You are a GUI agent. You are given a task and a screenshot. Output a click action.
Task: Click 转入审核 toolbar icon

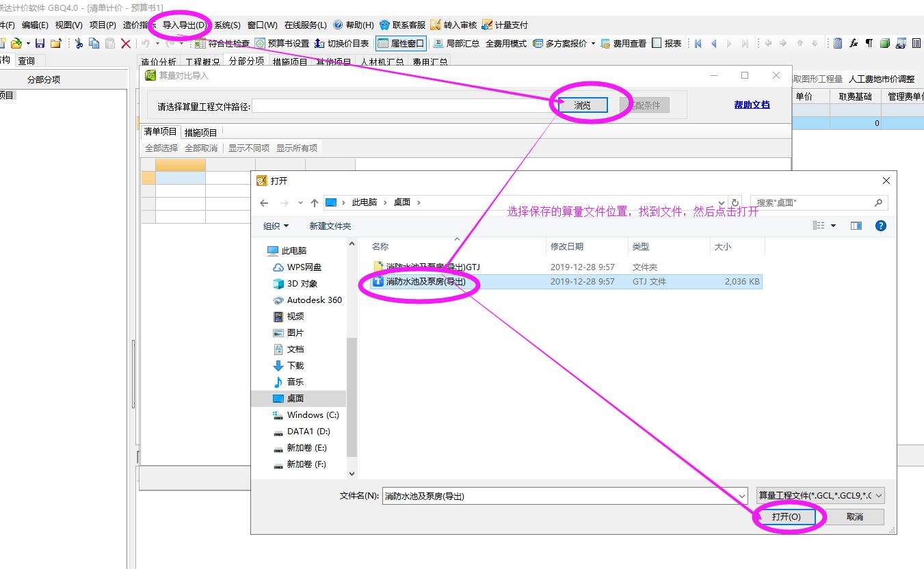click(x=453, y=25)
